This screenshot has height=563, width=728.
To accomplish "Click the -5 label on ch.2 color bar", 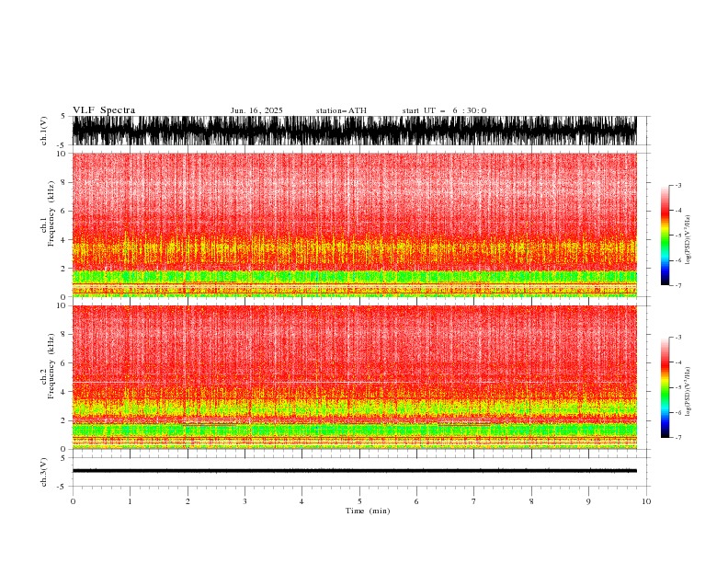I will pyautogui.click(x=678, y=387).
